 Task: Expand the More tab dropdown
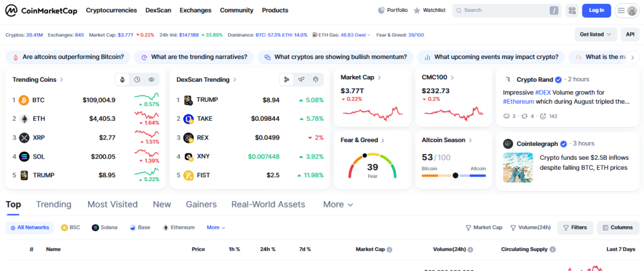click(338, 204)
